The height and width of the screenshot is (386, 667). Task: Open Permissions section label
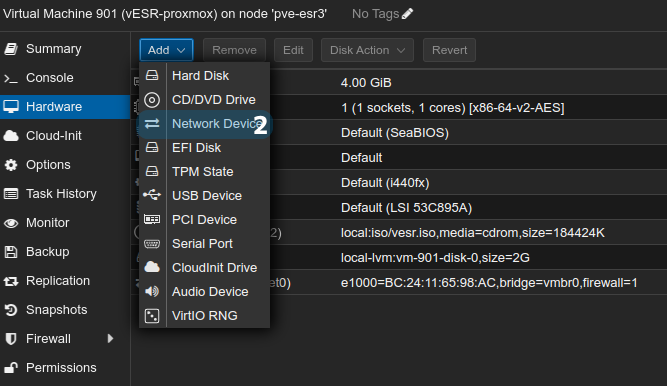[61, 368]
